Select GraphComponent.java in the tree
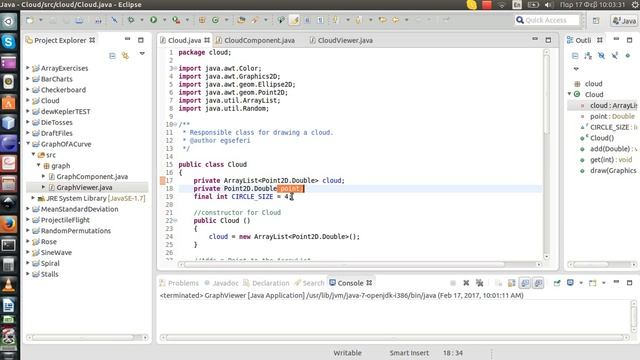The height and width of the screenshot is (360, 640). [x=92, y=176]
